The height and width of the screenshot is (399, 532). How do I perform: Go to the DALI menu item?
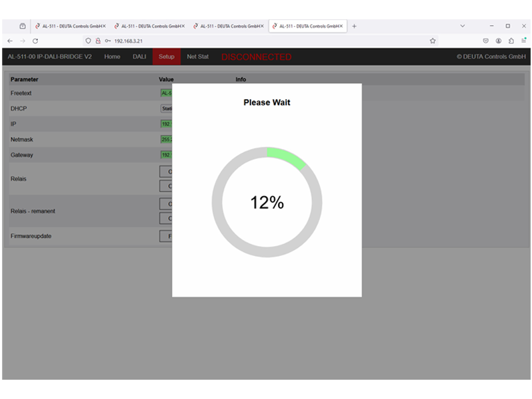coord(139,57)
